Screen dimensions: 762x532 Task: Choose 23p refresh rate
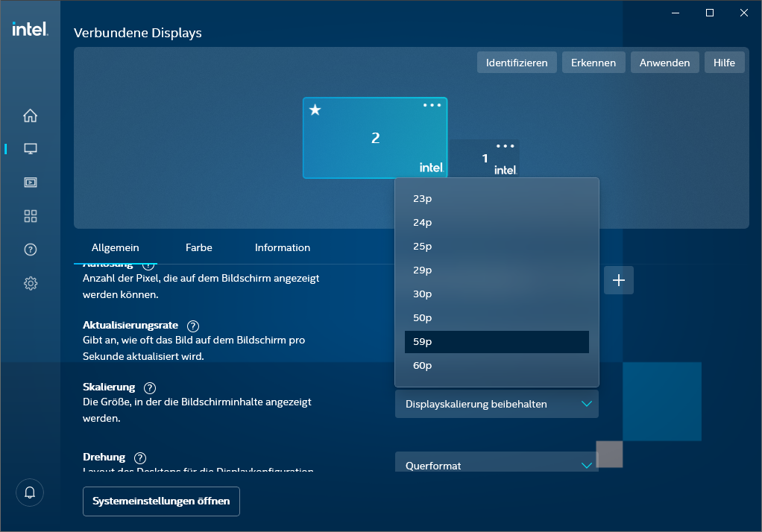click(497, 199)
